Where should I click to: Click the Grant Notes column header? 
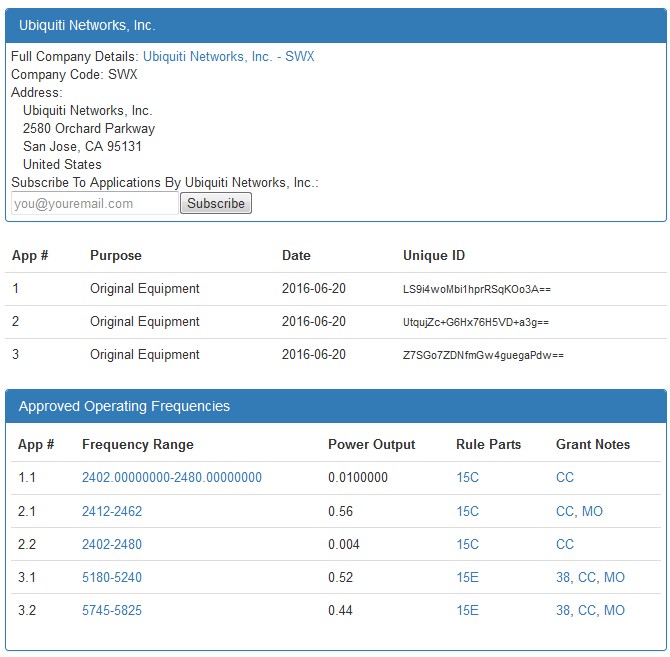[593, 444]
